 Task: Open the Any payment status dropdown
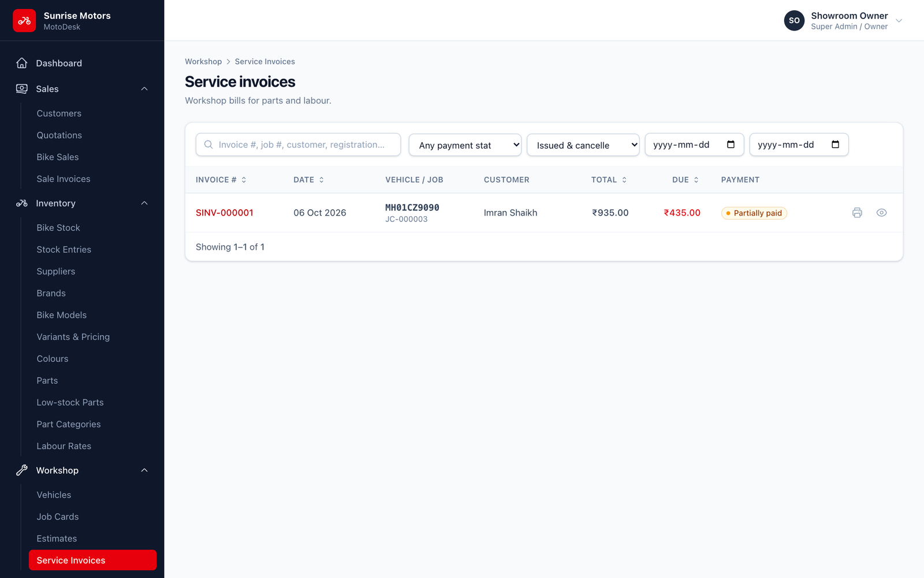(465, 145)
